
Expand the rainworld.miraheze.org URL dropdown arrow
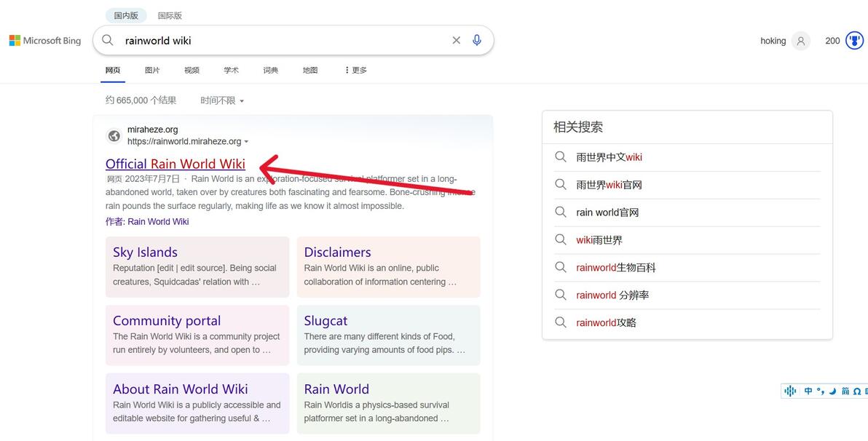click(x=246, y=142)
